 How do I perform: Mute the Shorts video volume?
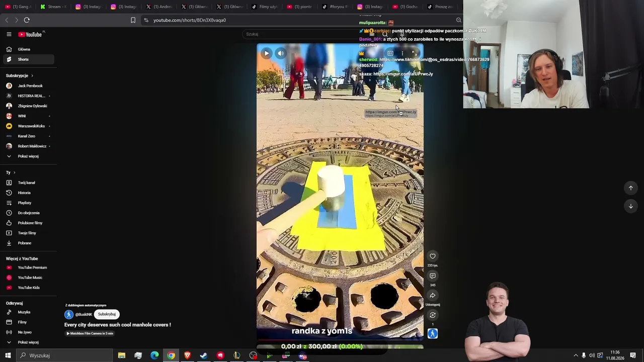pyautogui.click(x=281, y=53)
